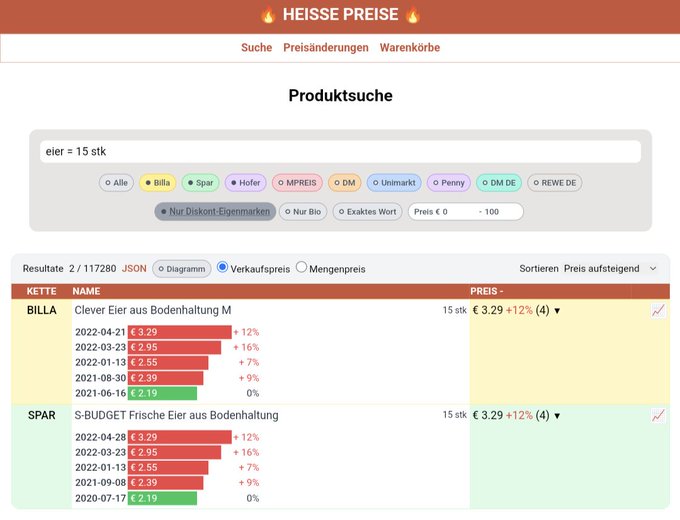This screenshot has height=520, width=680.
Task: Open the price chart icon for BILLA row
Action: [x=658, y=311]
